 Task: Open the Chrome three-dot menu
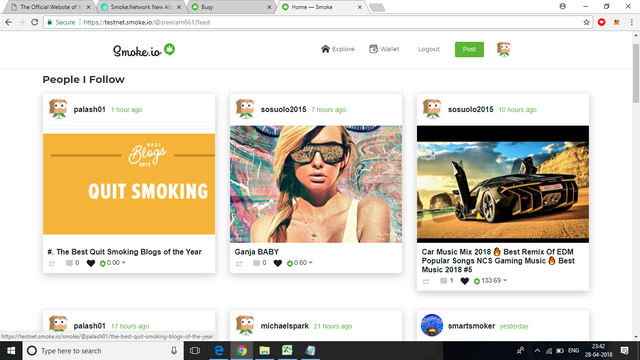pyautogui.click(x=631, y=22)
